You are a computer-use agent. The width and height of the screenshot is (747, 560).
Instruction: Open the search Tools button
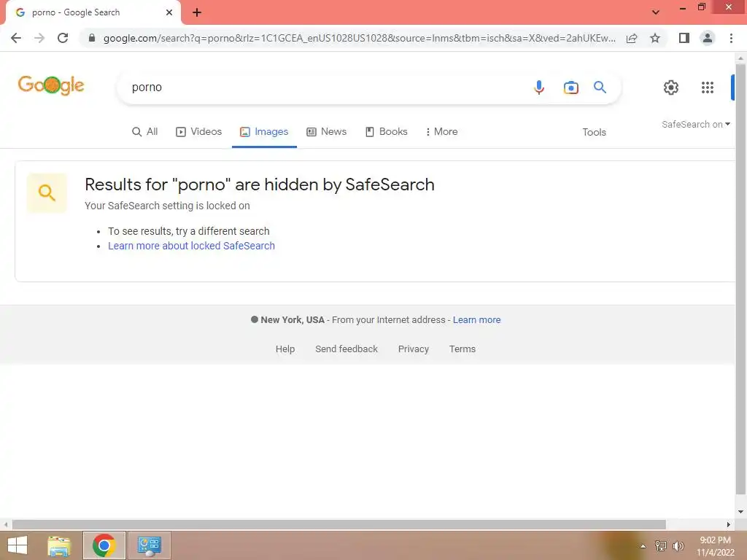594,133
